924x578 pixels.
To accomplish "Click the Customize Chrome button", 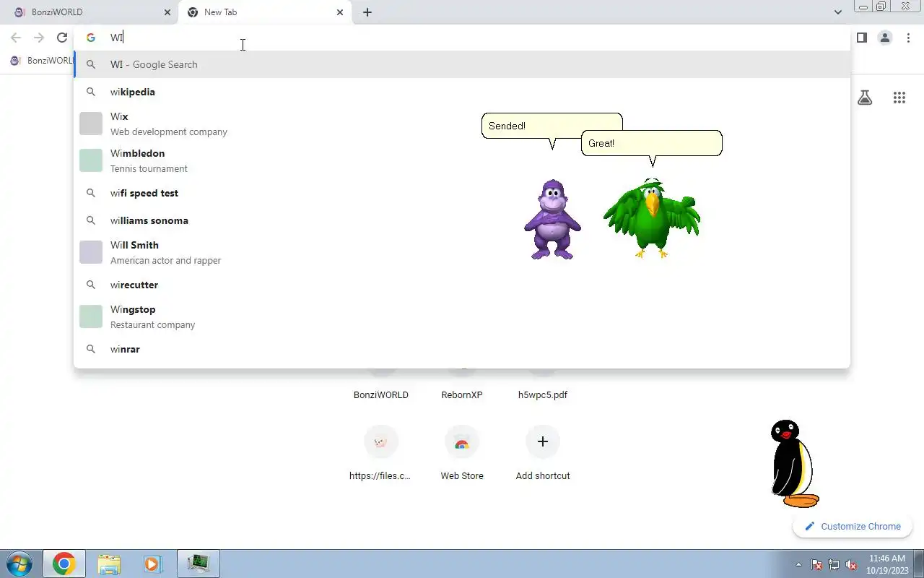I will [x=853, y=527].
